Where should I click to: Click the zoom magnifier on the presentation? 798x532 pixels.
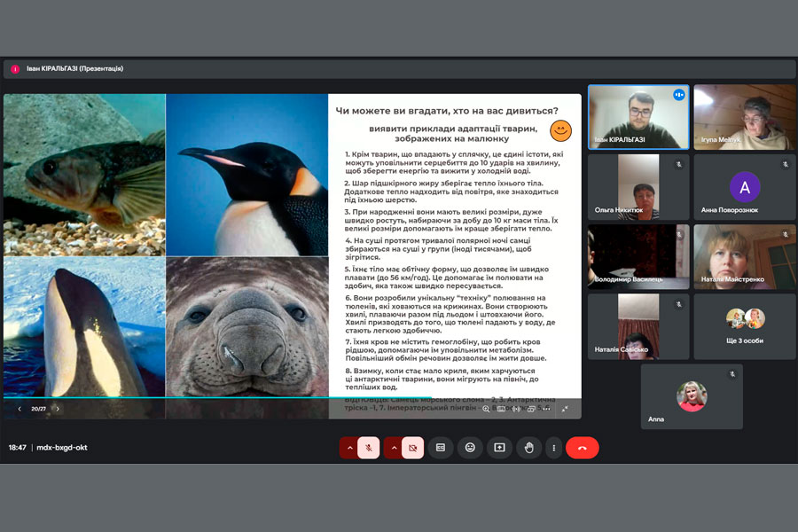click(486, 409)
